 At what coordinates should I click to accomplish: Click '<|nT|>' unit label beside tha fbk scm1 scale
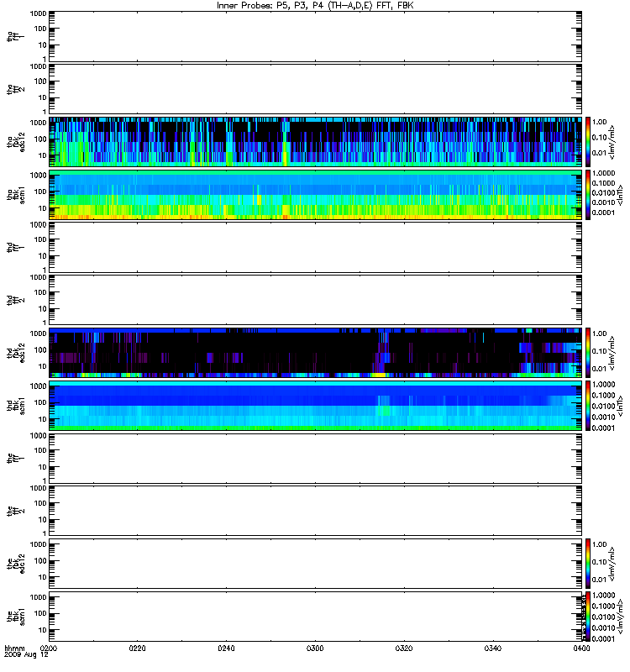coord(620,195)
